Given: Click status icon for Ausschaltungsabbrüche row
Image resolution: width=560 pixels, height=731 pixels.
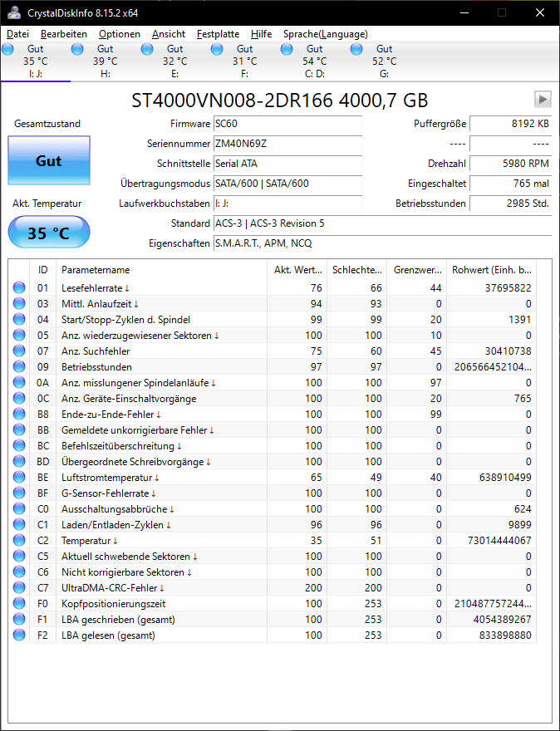Looking at the screenshot, I should (19, 509).
